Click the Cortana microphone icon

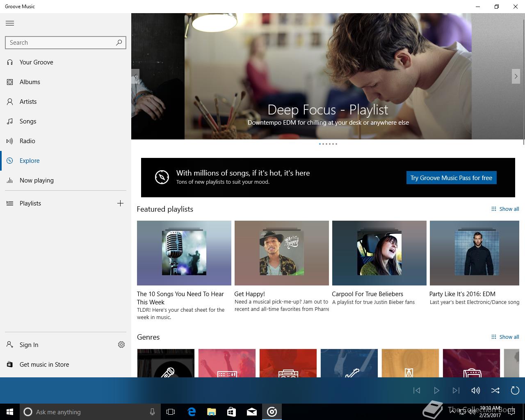[x=152, y=412]
